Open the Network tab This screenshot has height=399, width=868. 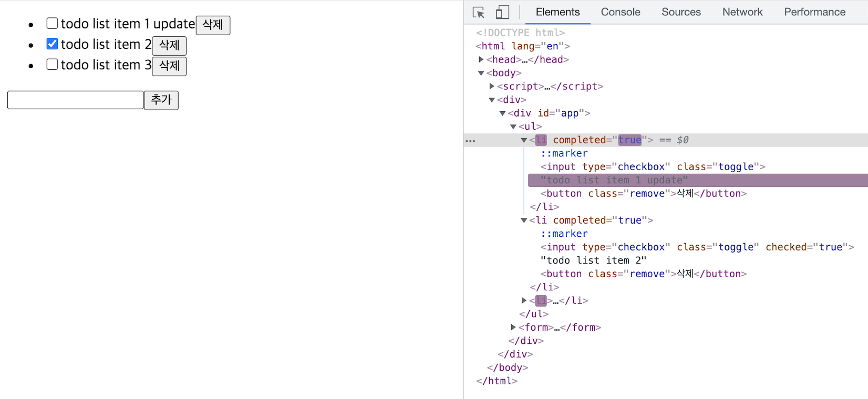point(742,12)
